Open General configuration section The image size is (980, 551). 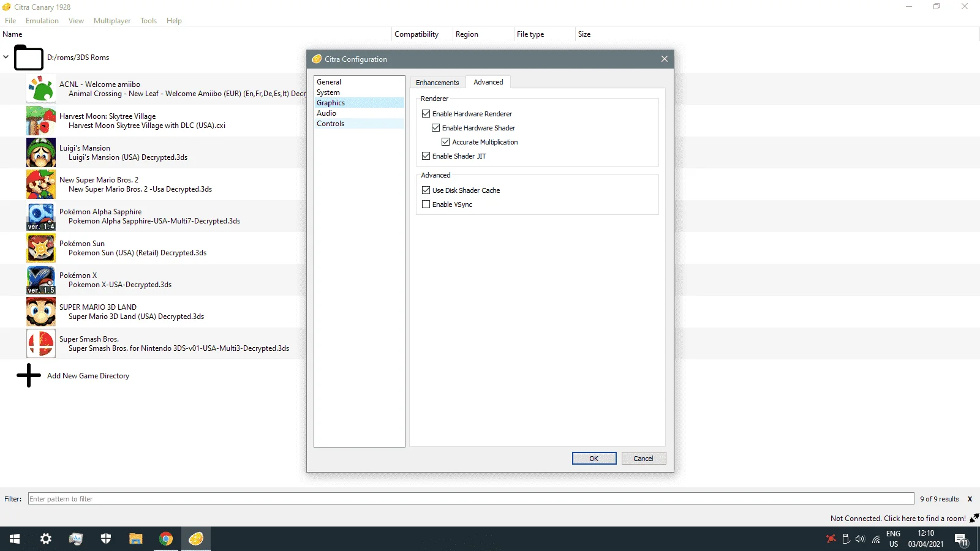[x=359, y=82]
